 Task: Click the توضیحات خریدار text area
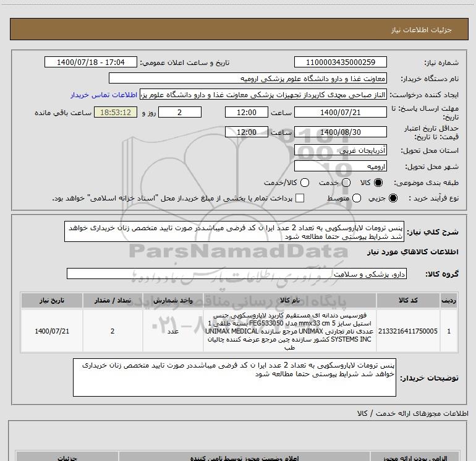pyautogui.click(x=234, y=377)
